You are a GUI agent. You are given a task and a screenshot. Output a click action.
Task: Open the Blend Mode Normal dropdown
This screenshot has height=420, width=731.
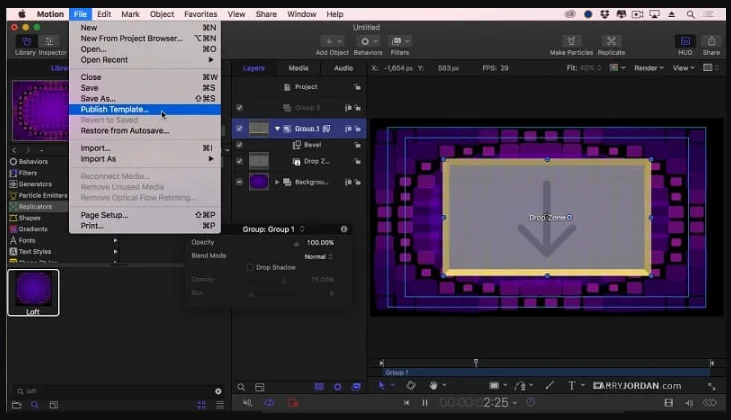click(318, 256)
